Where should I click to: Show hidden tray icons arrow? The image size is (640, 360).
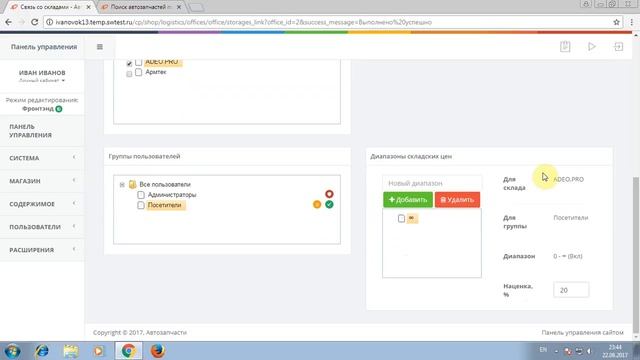click(556, 351)
